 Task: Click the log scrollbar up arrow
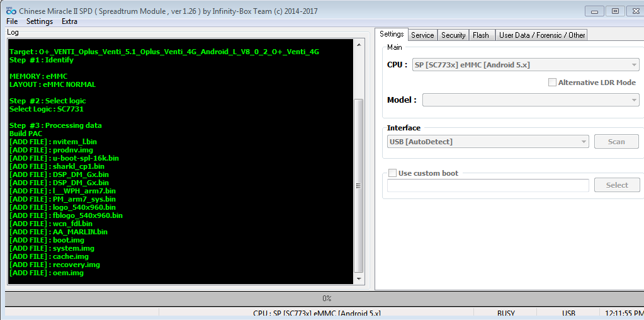[x=359, y=45]
